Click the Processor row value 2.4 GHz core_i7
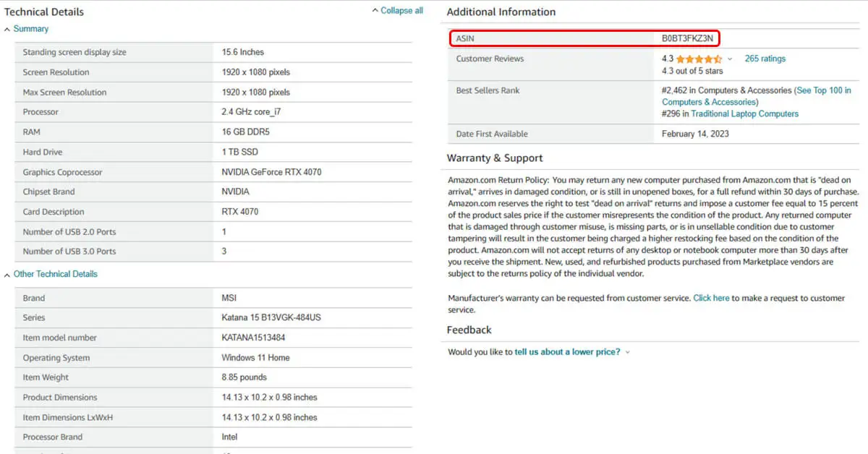Image resolution: width=868 pixels, height=454 pixels. pyautogui.click(x=251, y=112)
